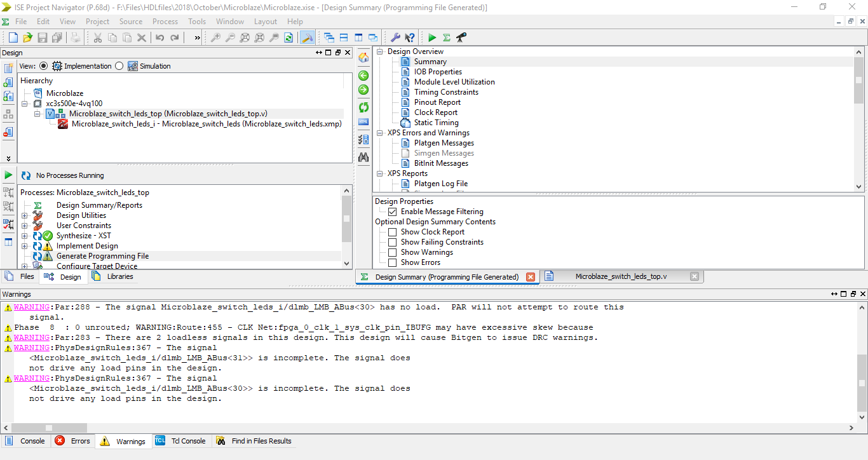This screenshot has width=868, height=460.
Task: Expand the Implement Design process
Action: 25,246
